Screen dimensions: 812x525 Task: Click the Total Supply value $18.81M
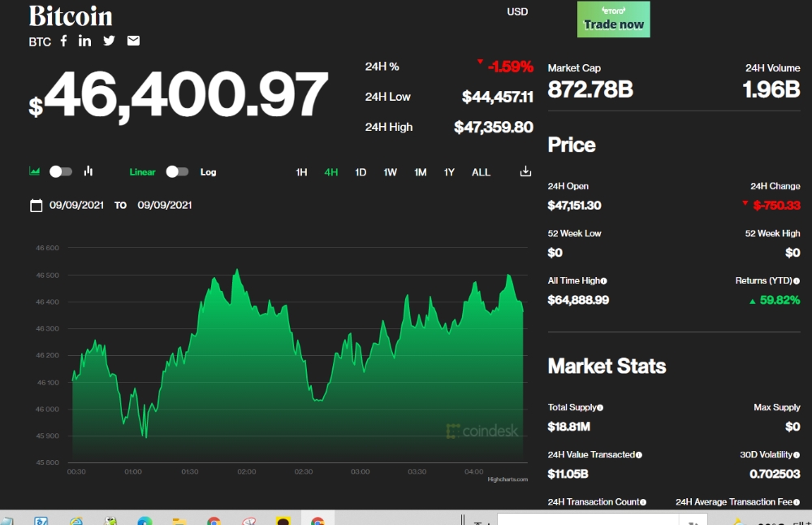[x=569, y=427]
